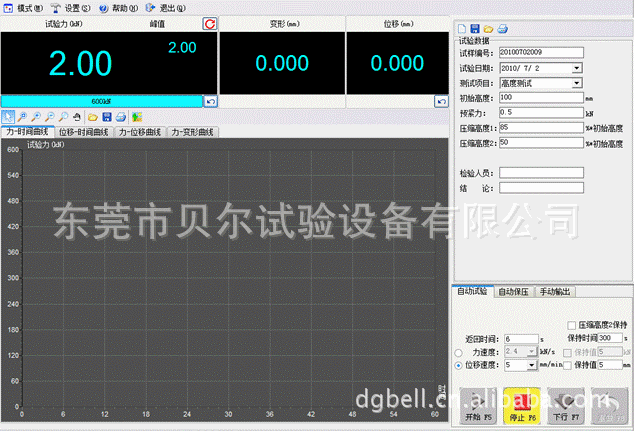Viewport: 634px width, 431px height.
Task: Select the 位移速度 radio button
Action: click(459, 365)
